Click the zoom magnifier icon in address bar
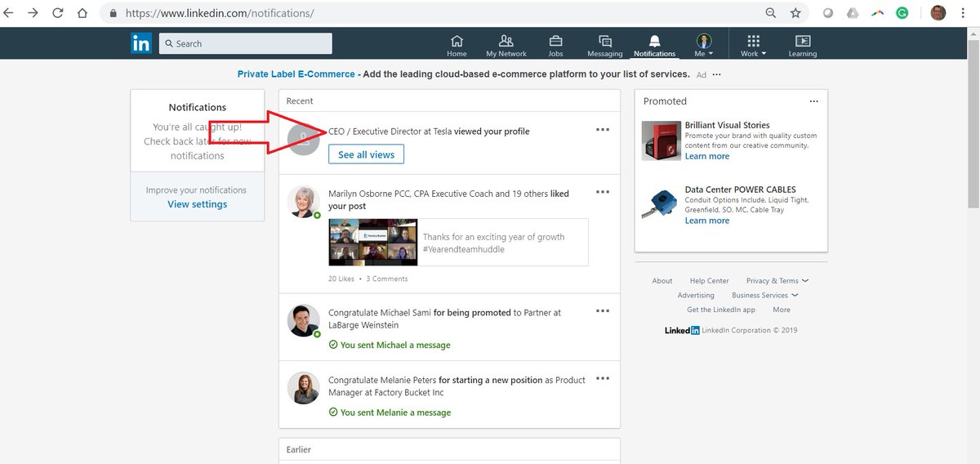 point(771,13)
